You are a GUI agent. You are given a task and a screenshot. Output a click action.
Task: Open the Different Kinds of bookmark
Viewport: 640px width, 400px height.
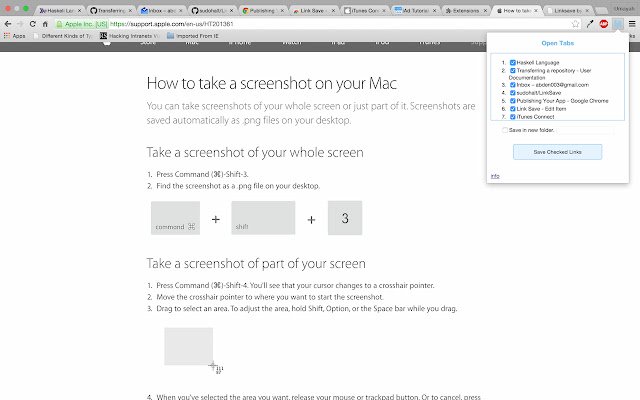tap(63, 36)
